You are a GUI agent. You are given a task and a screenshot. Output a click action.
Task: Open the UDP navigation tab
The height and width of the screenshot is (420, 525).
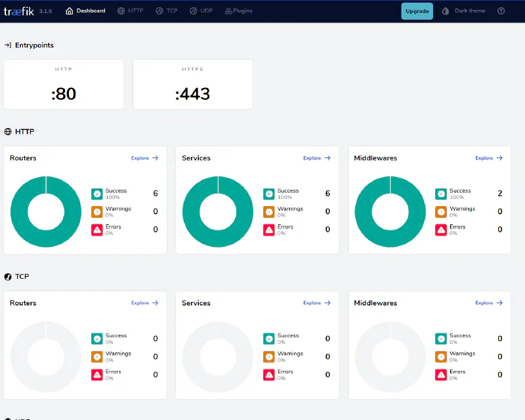click(201, 11)
